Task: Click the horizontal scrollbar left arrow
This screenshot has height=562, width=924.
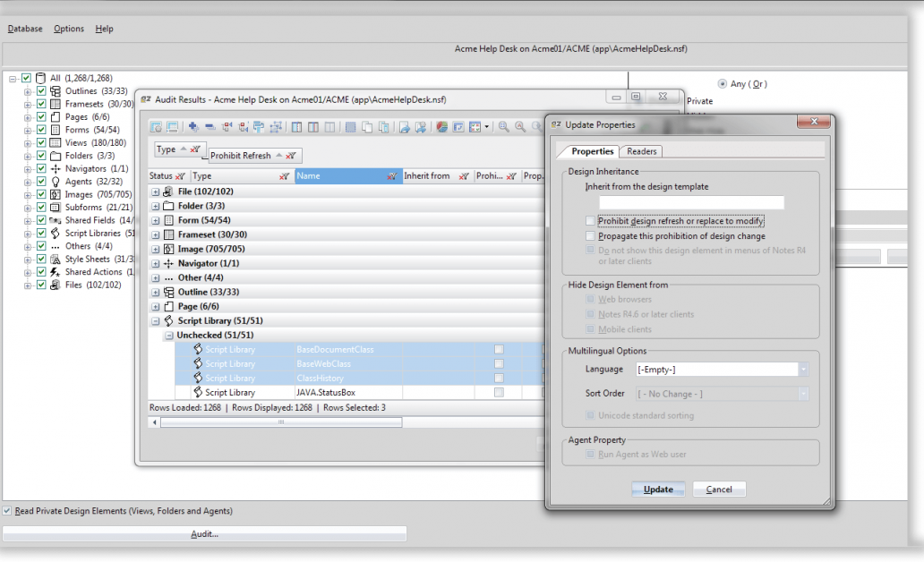Action: pyautogui.click(x=154, y=422)
